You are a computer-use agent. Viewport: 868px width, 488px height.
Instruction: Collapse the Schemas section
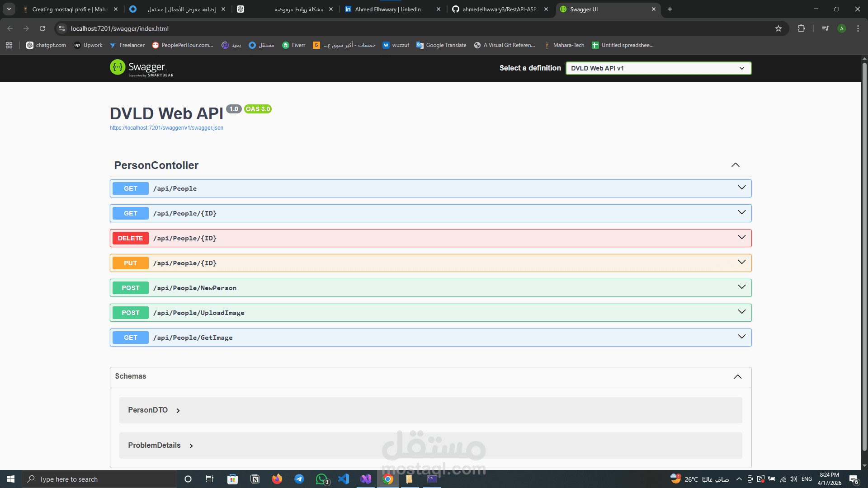pos(737,377)
